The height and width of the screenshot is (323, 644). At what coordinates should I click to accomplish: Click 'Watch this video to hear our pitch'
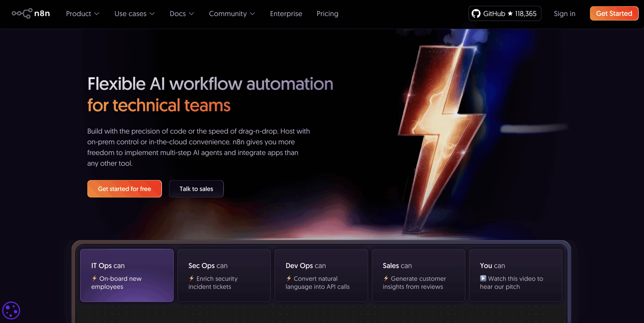pyautogui.click(x=511, y=282)
